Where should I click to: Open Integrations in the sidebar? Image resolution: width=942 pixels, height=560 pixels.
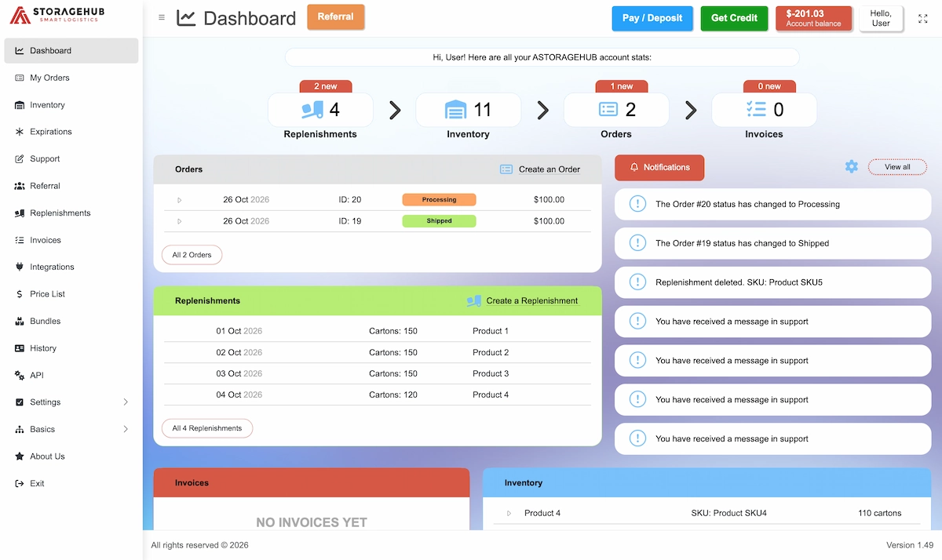pyautogui.click(x=71, y=267)
